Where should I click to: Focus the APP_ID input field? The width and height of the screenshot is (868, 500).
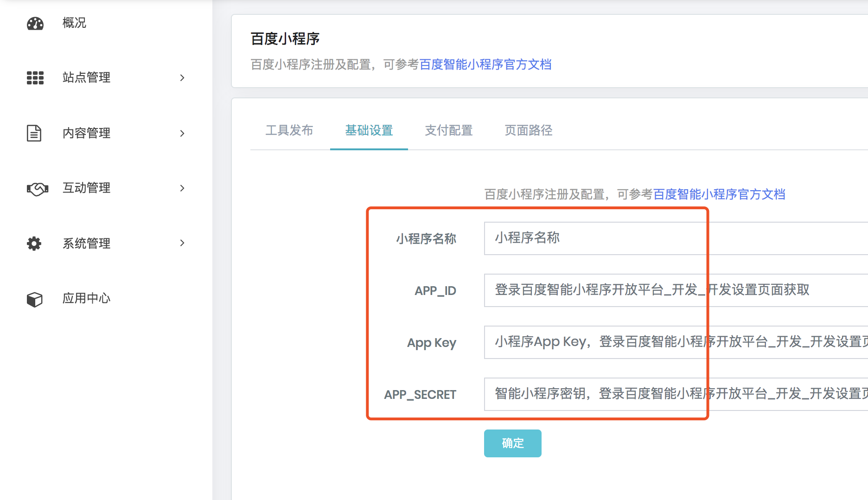coord(676,290)
